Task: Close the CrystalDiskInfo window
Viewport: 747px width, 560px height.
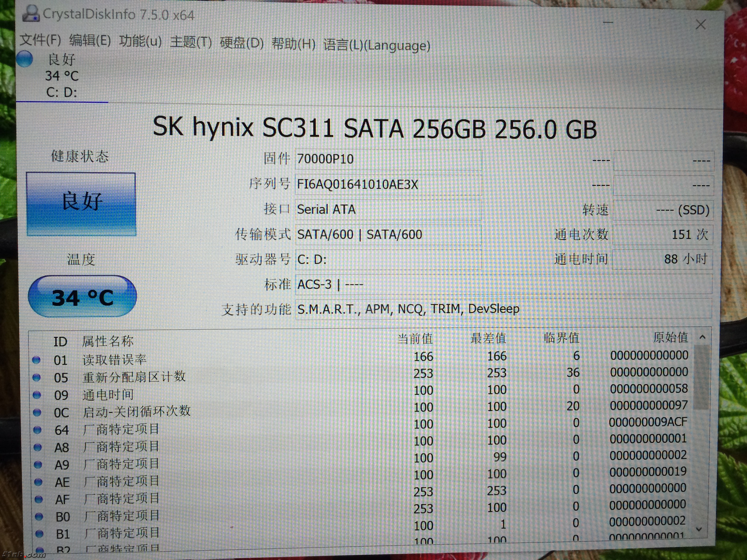Action: (x=701, y=24)
